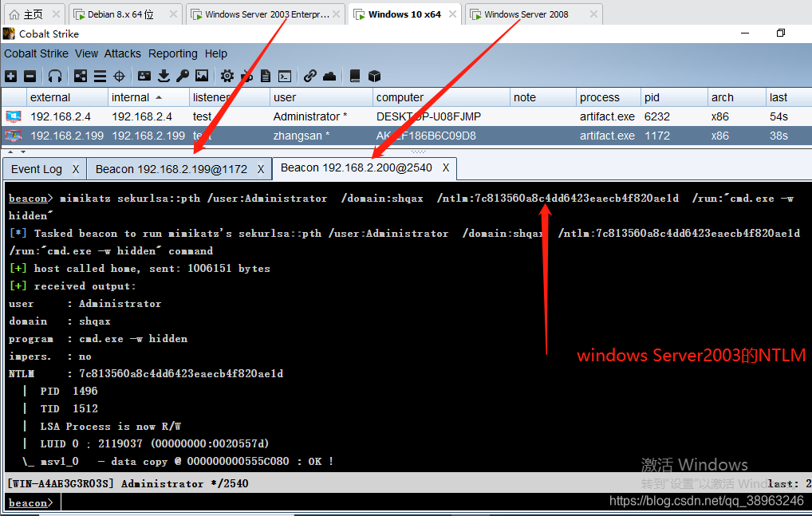Open Listeners with the headphones icon
Viewport: 812px width, 516px height.
[x=55, y=77]
